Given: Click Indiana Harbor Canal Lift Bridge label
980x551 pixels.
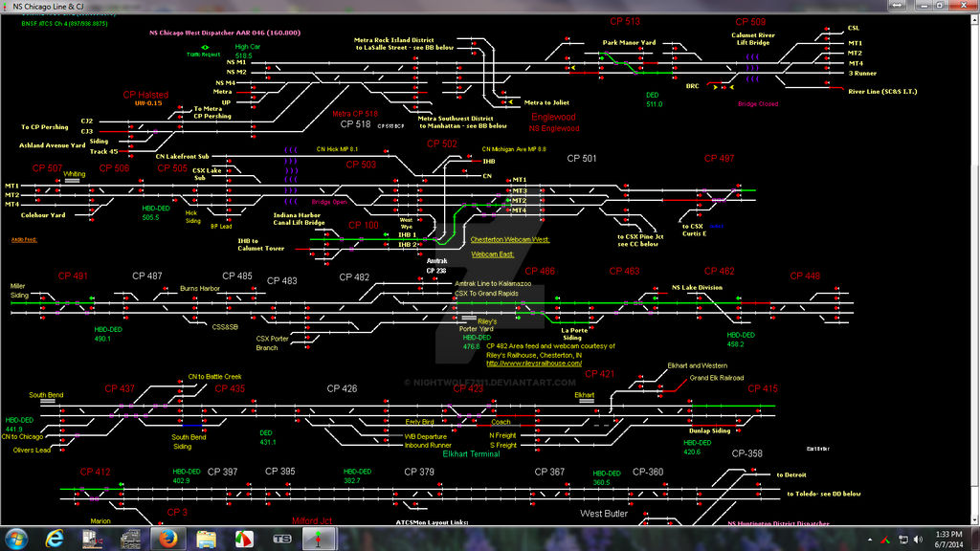Looking at the screenshot, I should point(299,219).
